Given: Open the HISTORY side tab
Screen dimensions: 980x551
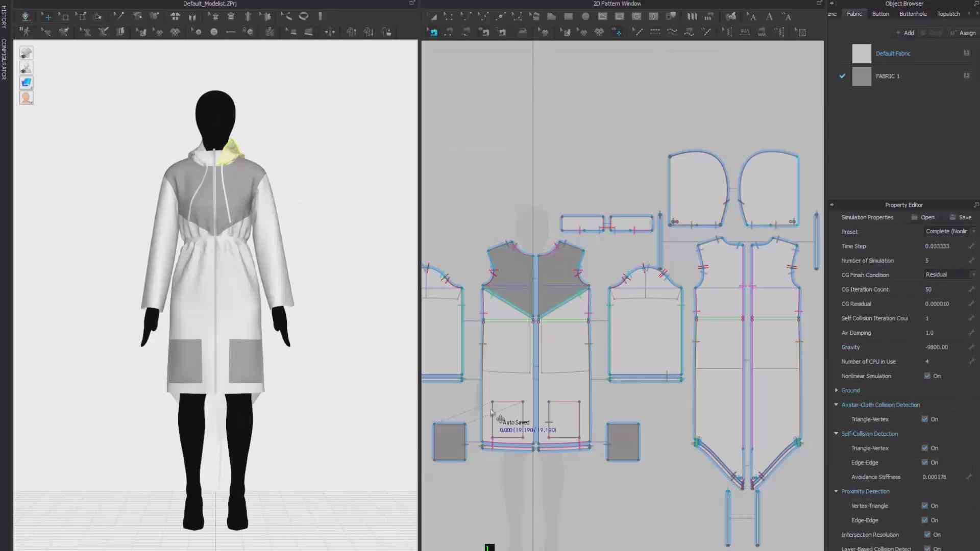Looking at the screenshot, I should coord(4,17).
